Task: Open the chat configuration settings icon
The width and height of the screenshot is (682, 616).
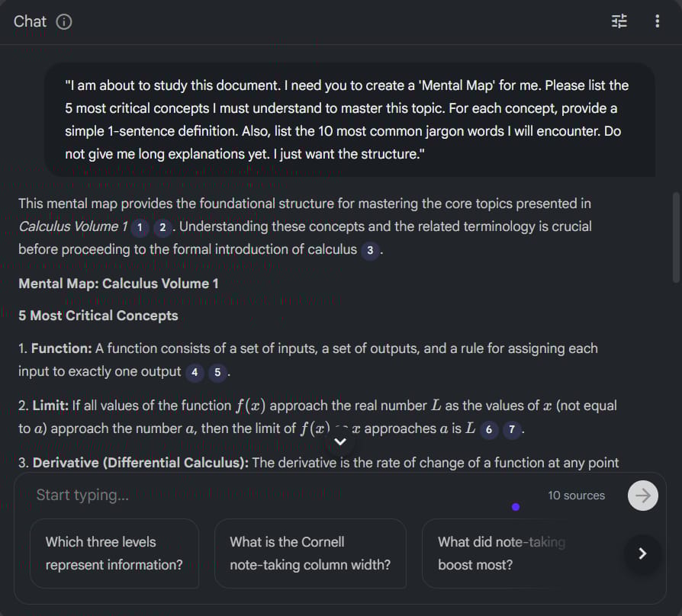Action: (619, 21)
